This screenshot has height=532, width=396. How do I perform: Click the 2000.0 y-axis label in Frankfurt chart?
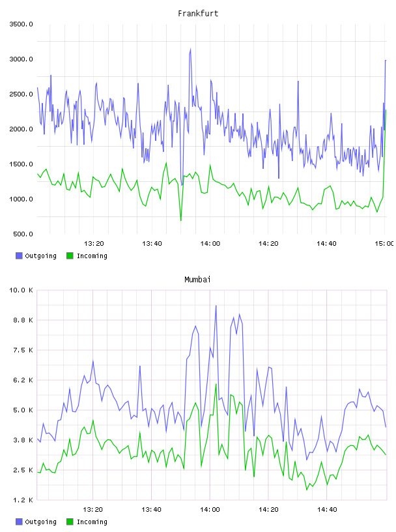(21, 129)
